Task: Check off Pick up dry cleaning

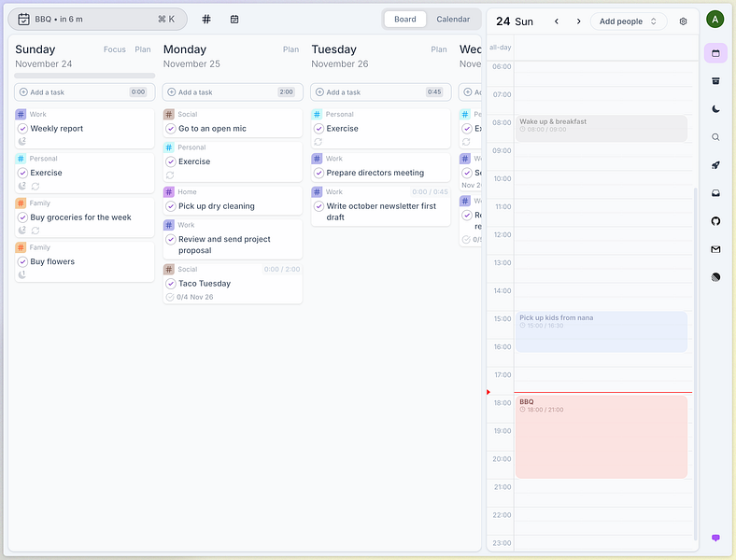Action: [x=171, y=206]
